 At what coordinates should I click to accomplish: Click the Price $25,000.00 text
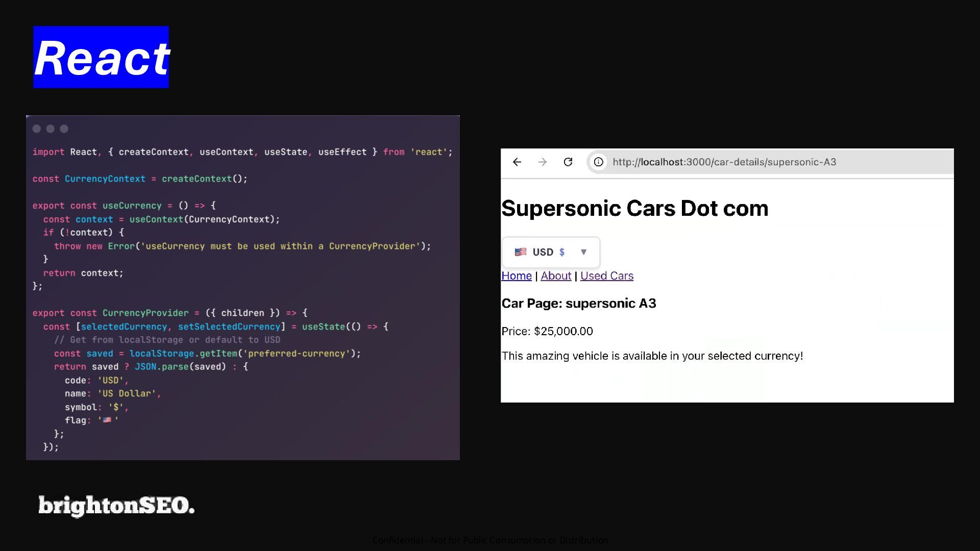[x=547, y=332]
